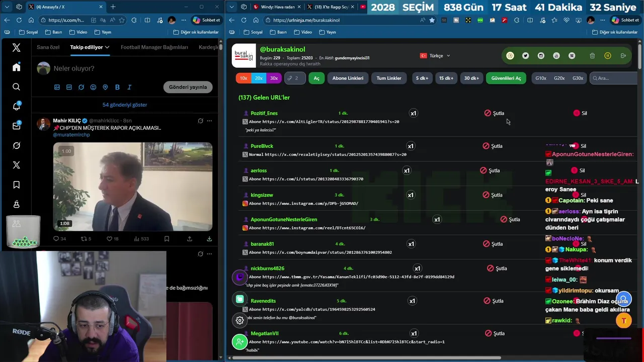Click Instagram icon in urlninja header
This screenshot has height=362, width=644.
tap(541, 56)
